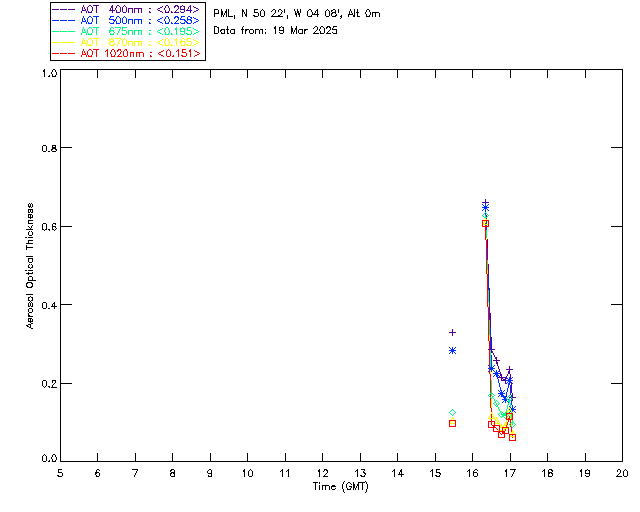The height and width of the screenshot is (512, 640).
Task: Select the purple plus peak marker above 0.6
Action: pyautogui.click(x=485, y=203)
